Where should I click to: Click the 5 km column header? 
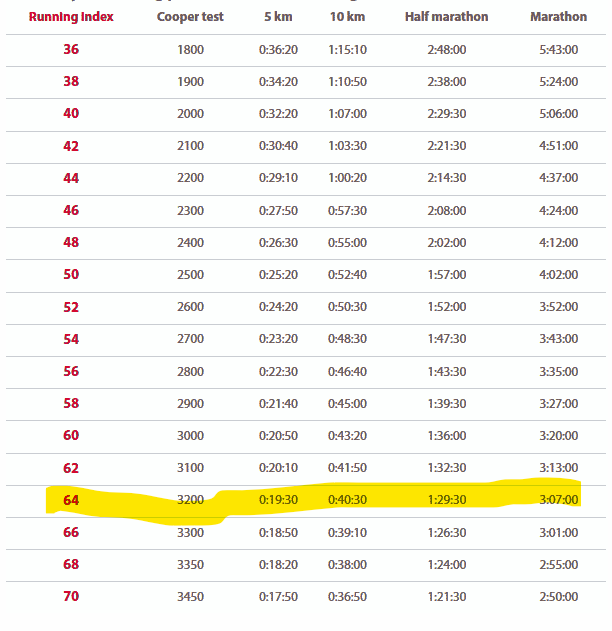[279, 17]
